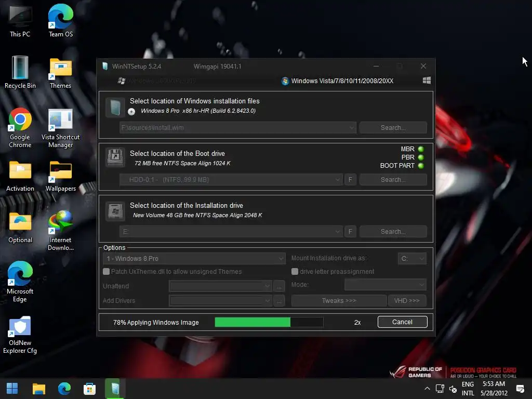Click the Windows installation files source icon

tap(115, 107)
